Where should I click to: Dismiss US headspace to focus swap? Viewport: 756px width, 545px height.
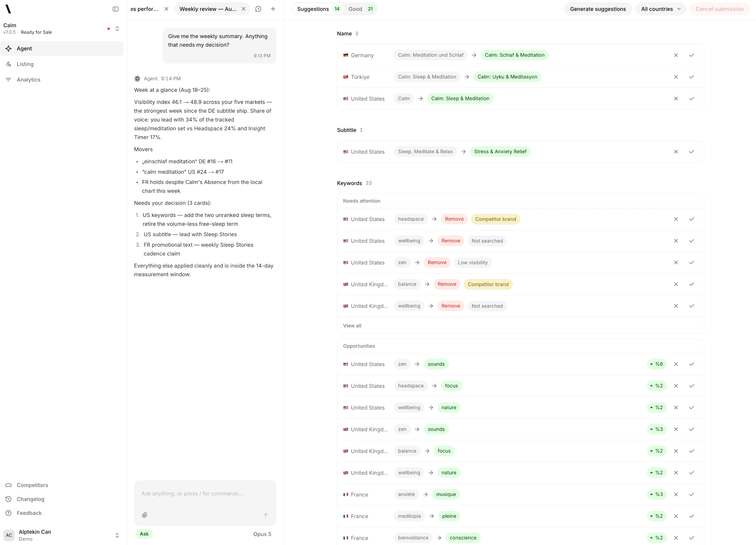pyautogui.click(x=676, y=386)
